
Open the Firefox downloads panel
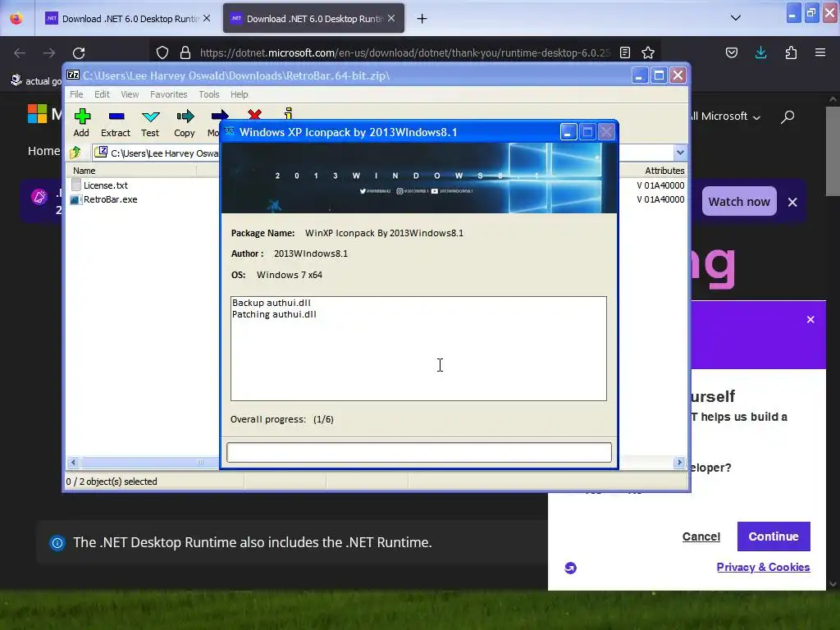tap(760, 52)
